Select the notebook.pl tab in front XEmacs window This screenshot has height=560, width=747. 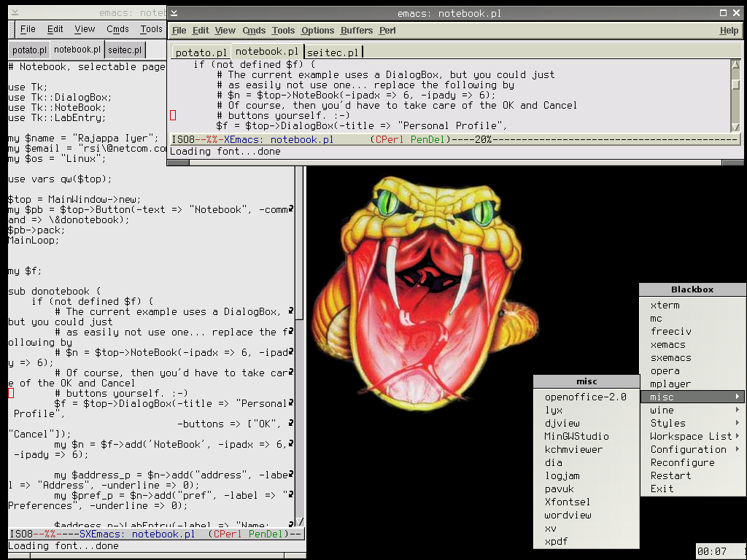tap(267, 52)
